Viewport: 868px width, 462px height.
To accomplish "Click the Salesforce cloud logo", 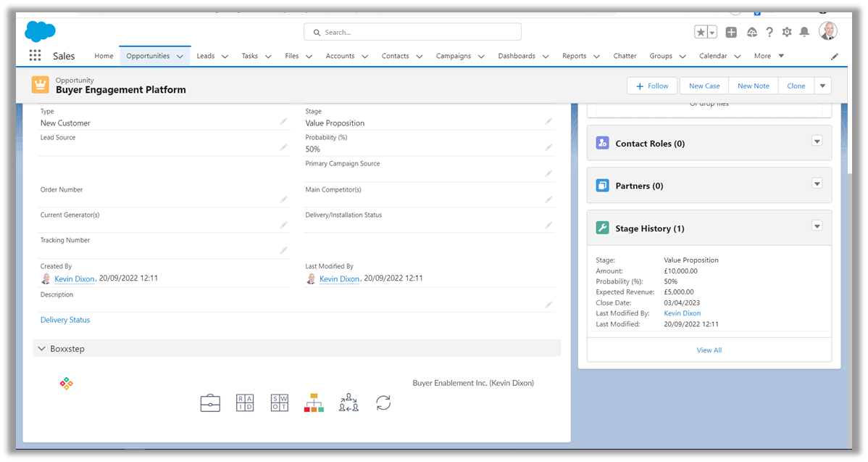I will (40, 31).
